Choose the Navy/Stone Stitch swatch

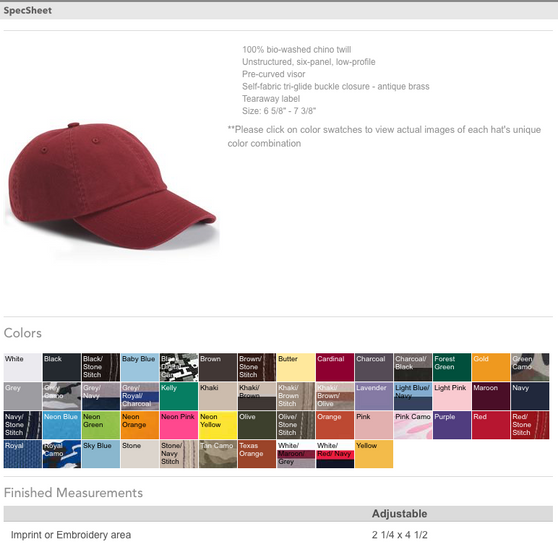click(23, 425)
